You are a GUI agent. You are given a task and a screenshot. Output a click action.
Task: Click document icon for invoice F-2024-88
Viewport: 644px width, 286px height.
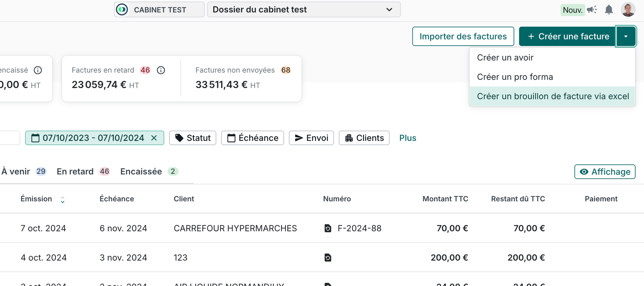point(328,228)
